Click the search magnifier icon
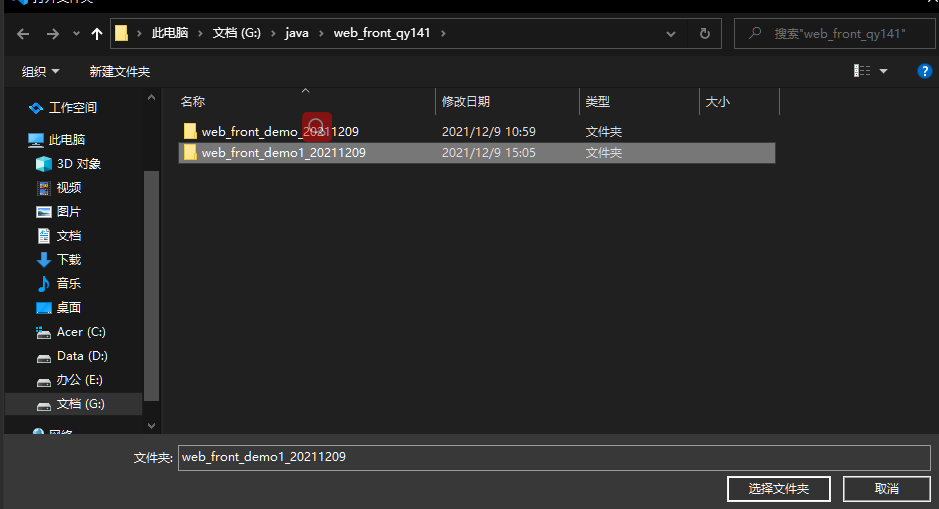Screen dimensions: 939x509 pyautogui.click(x=755, y=33)
